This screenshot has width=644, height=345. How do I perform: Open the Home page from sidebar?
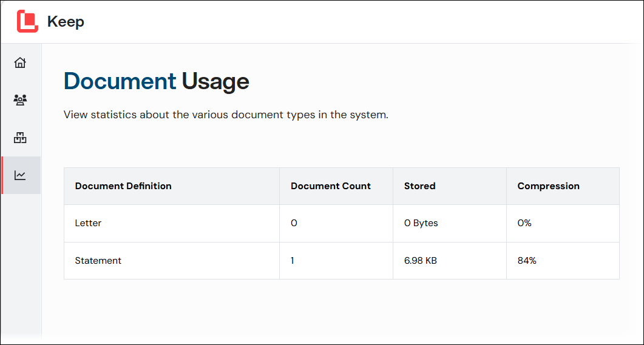(x=20, y=62)
